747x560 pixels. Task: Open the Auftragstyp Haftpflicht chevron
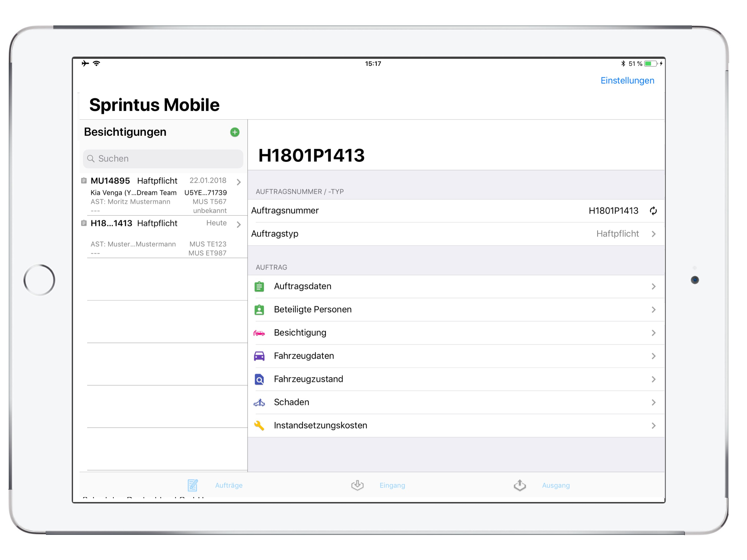[653, 234]
